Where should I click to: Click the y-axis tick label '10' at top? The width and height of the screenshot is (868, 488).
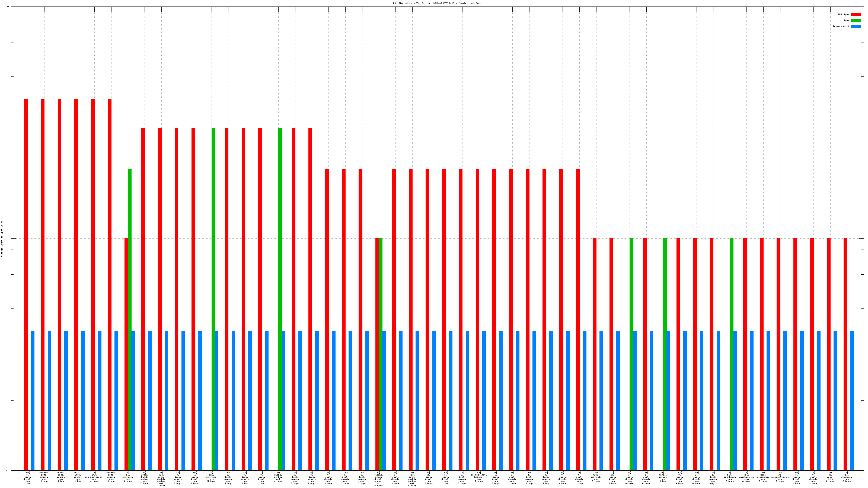[8, 7]
